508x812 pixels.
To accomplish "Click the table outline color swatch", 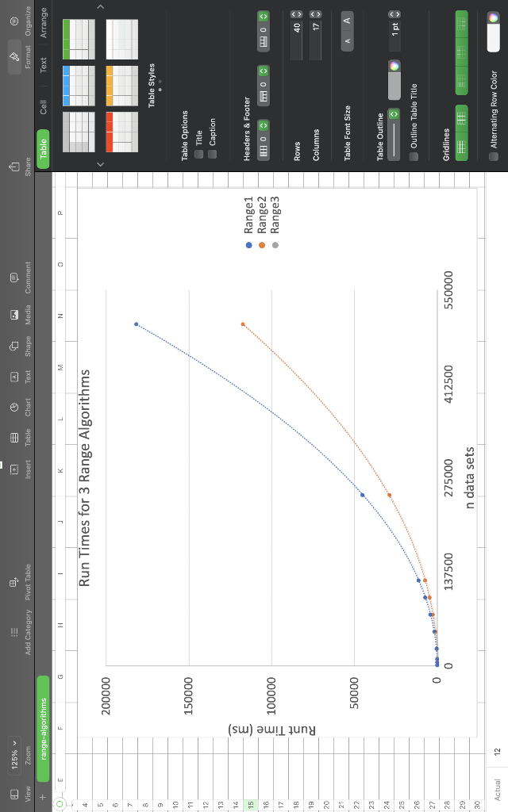I will [394, 86].
